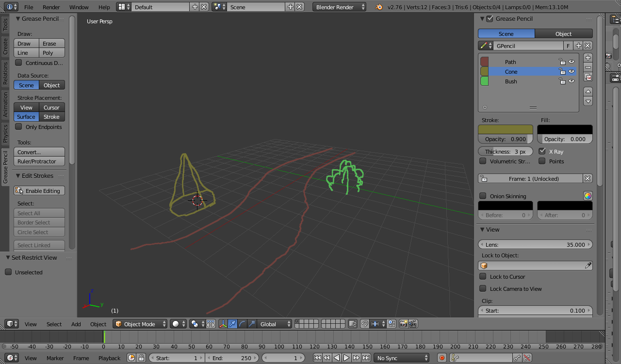Screen dimensions: 621x364
Task: Enable Lock Camera to View checkbox
Action: tap(483, 288)
